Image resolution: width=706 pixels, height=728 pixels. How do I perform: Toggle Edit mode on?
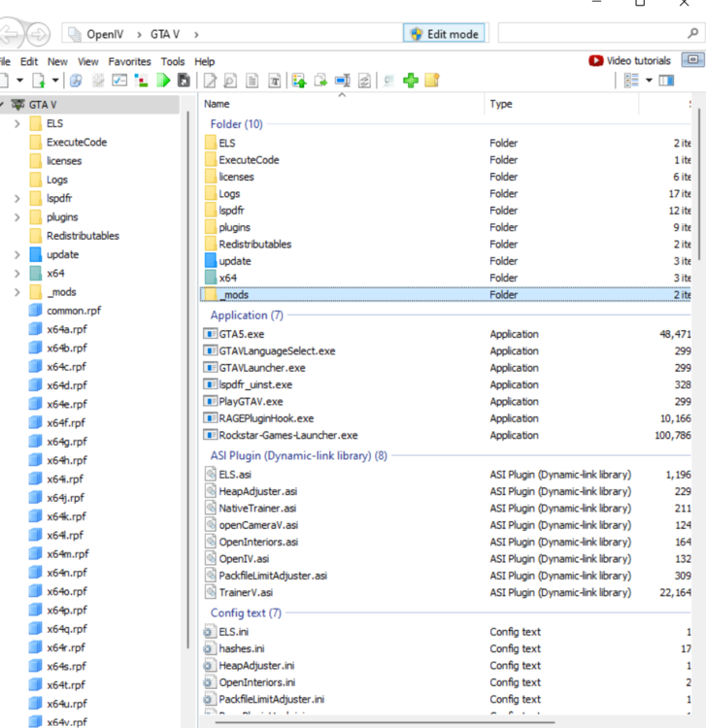click(444, 33)
